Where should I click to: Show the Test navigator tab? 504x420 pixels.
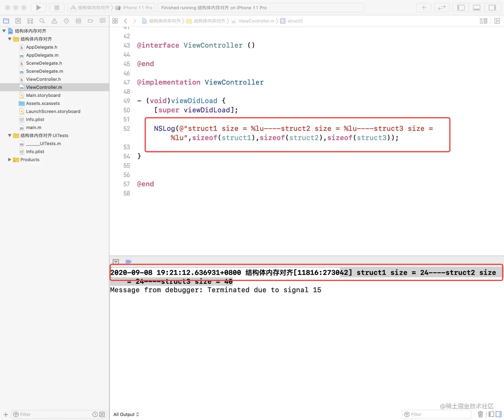click(x=66, y=21)
